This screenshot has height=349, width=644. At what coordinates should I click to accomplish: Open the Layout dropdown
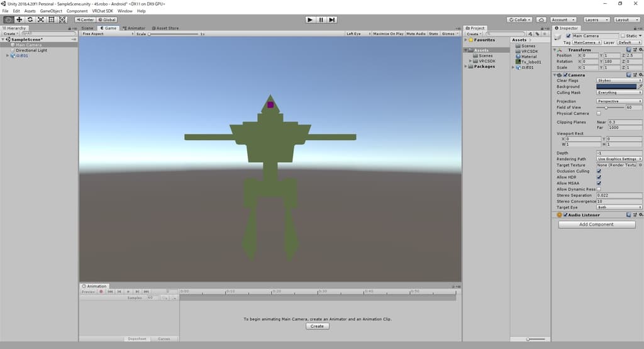tap(627, 19)
